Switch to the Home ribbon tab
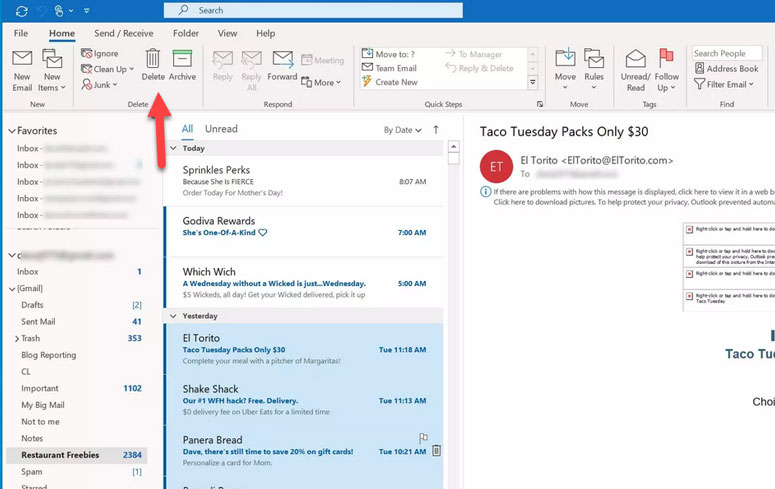Viewport: 775px width, 489px height. (62, 33)
